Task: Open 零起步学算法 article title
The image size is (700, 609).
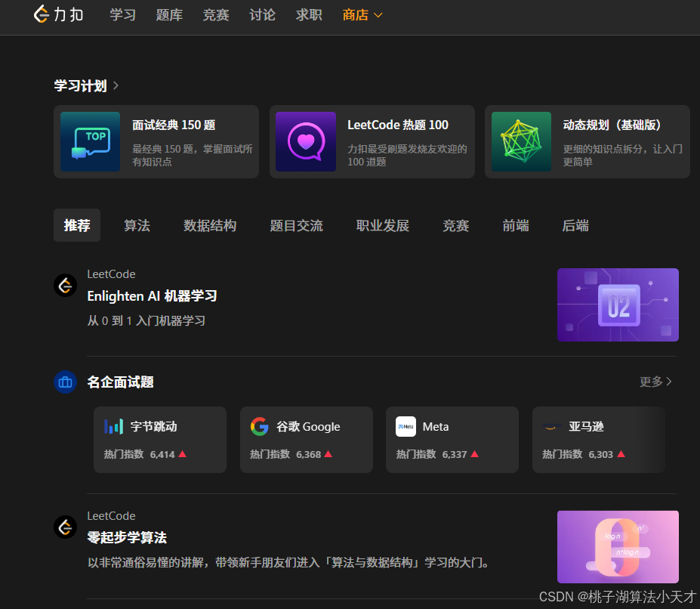Action: pos(127,537)
